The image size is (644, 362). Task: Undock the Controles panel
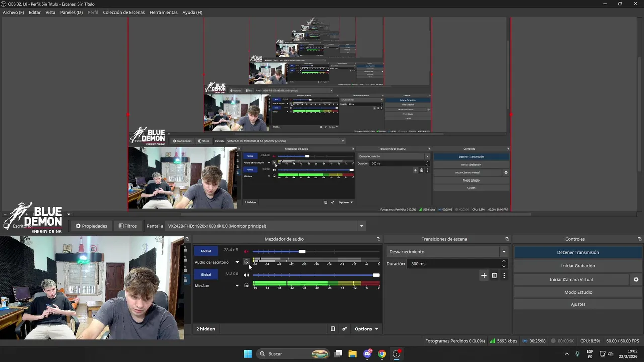pyautogui.click(x=639, y=239)
